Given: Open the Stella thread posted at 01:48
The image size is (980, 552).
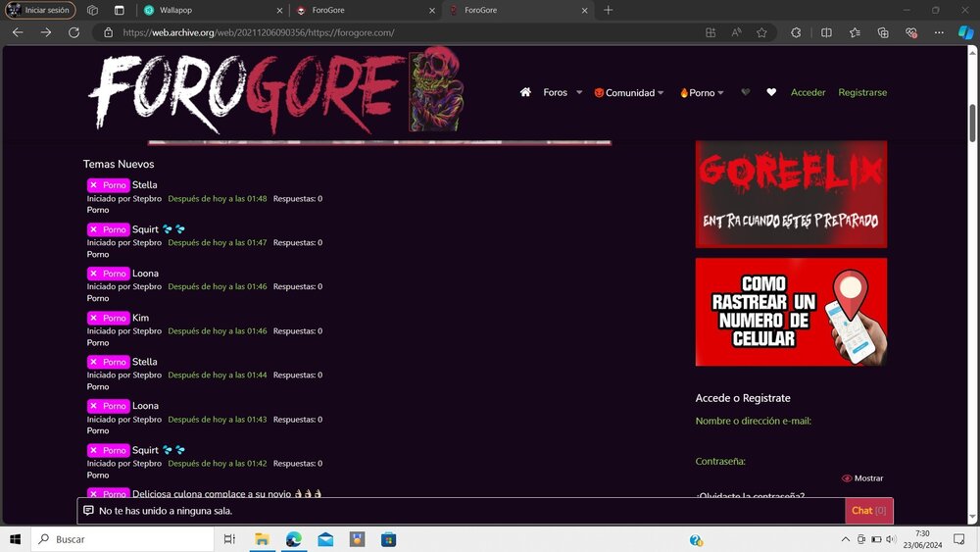Looking at the screenshot, I should 144,185.
